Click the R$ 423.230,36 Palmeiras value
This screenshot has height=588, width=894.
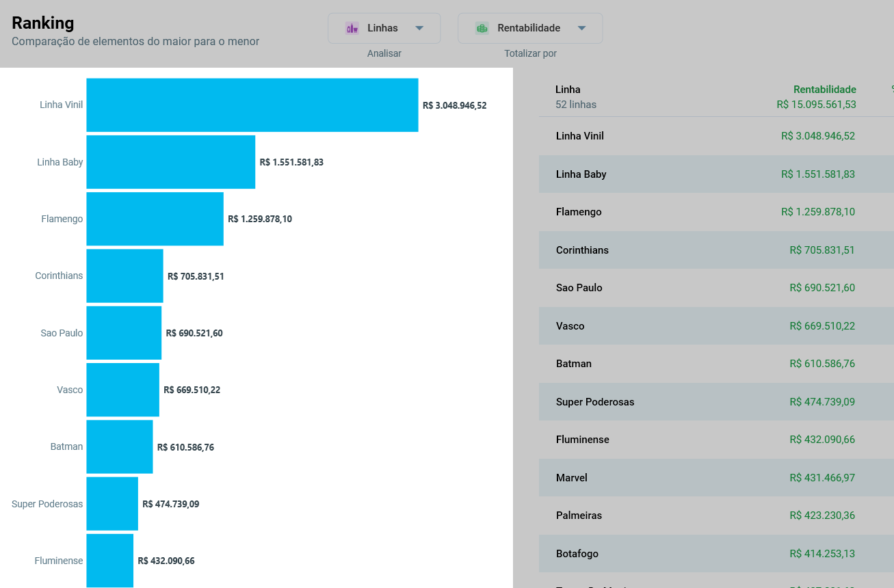(x=822, y=516)
